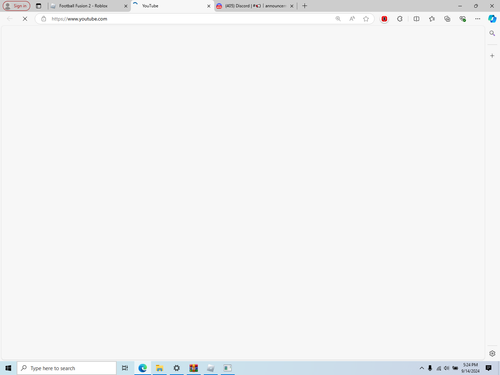Click Microsoft Edge on the taskbar

pyautogui.click(x=143, y=368)
